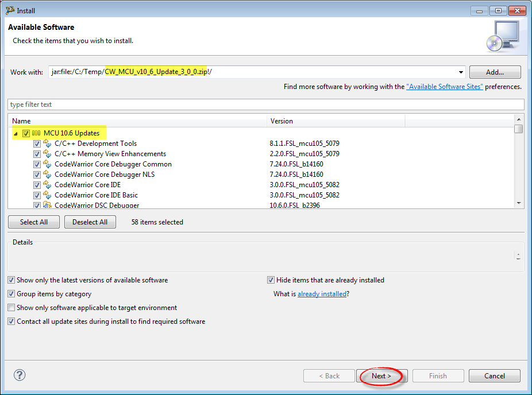Click the Select All button
The image size is (532, 395).
[x=34, y=222]
